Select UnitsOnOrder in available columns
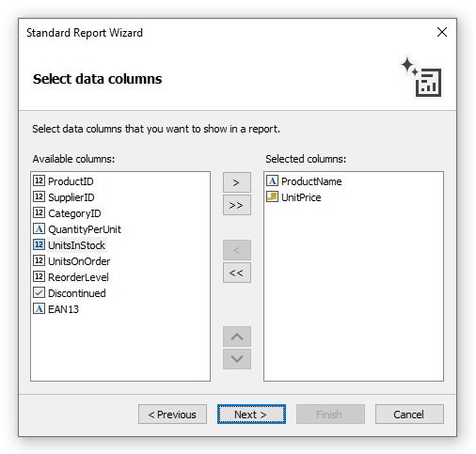This screenshot has height=454, width=476. [79, 261]
